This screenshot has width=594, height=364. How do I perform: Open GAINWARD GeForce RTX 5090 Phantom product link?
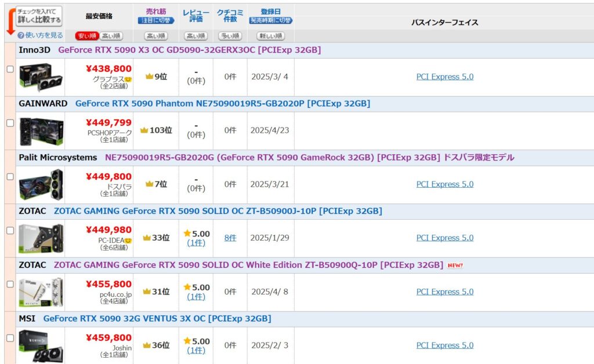point(223,104)
